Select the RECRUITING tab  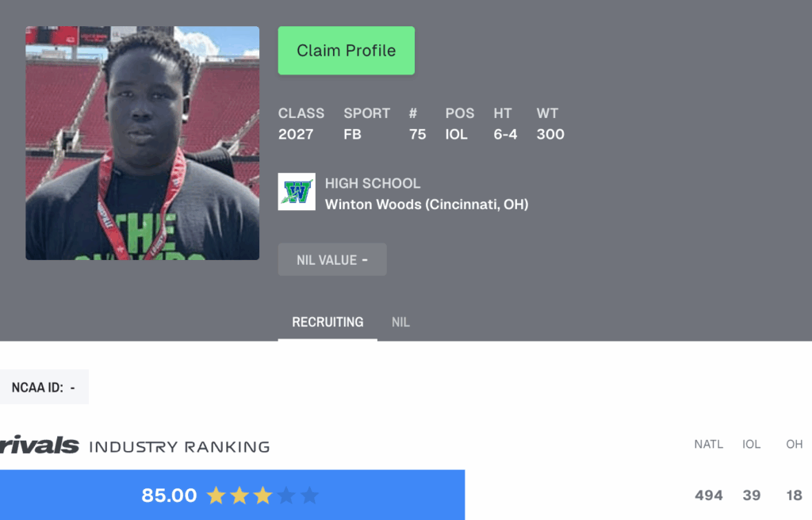coord(327,322)
